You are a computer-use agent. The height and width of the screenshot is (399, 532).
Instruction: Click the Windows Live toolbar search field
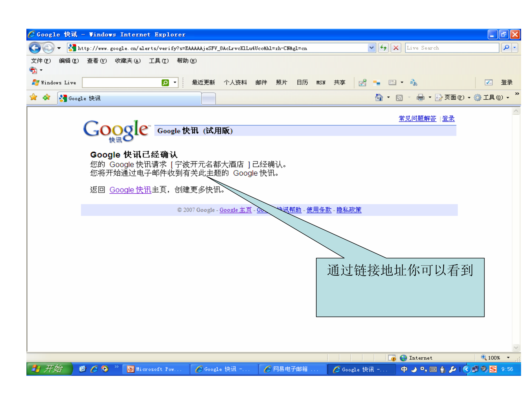point(122,83)
